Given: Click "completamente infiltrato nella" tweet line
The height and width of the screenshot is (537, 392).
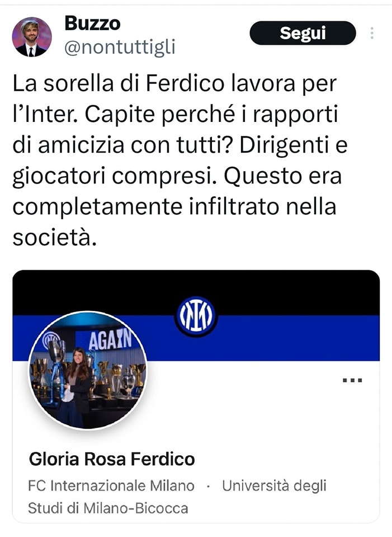Looking at the screenshot, I should tap(174, 206).
